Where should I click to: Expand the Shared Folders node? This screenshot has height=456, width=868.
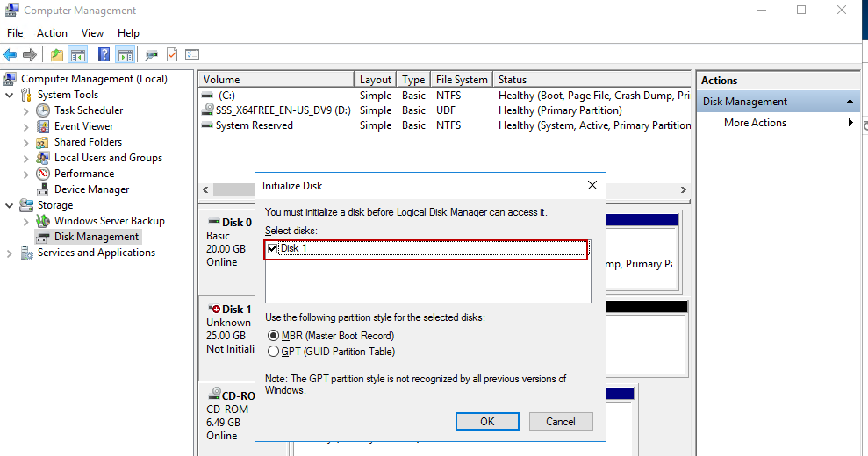[26, 142]
